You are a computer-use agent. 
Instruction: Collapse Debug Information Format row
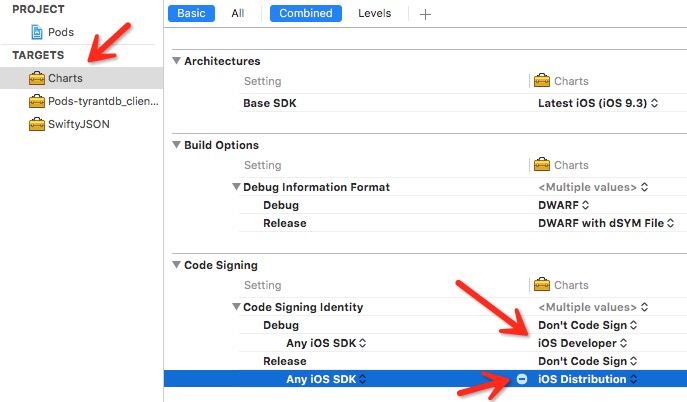(236, 187)
